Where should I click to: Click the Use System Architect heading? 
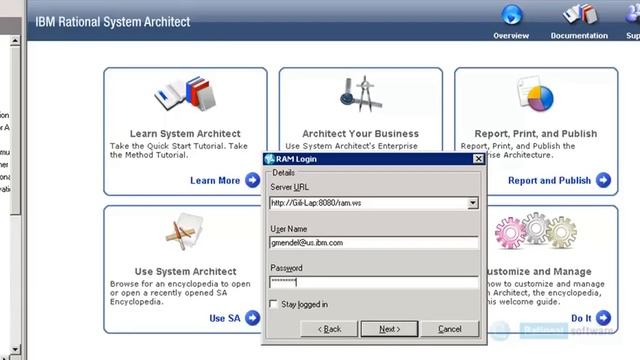click(185, 271)
